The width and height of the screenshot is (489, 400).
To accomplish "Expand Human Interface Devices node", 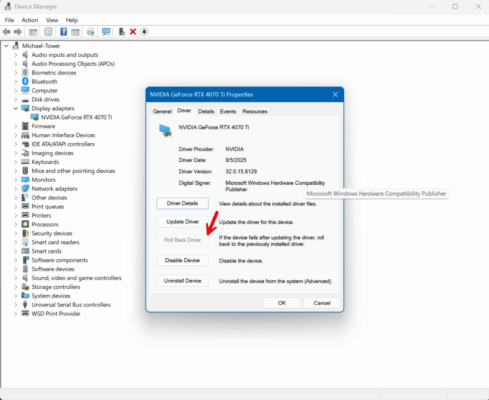I will [16, 135].
